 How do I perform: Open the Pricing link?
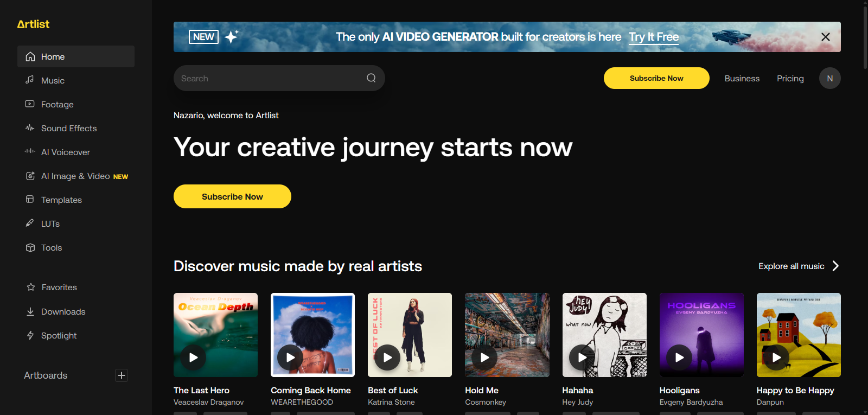[x=790, y=78]
